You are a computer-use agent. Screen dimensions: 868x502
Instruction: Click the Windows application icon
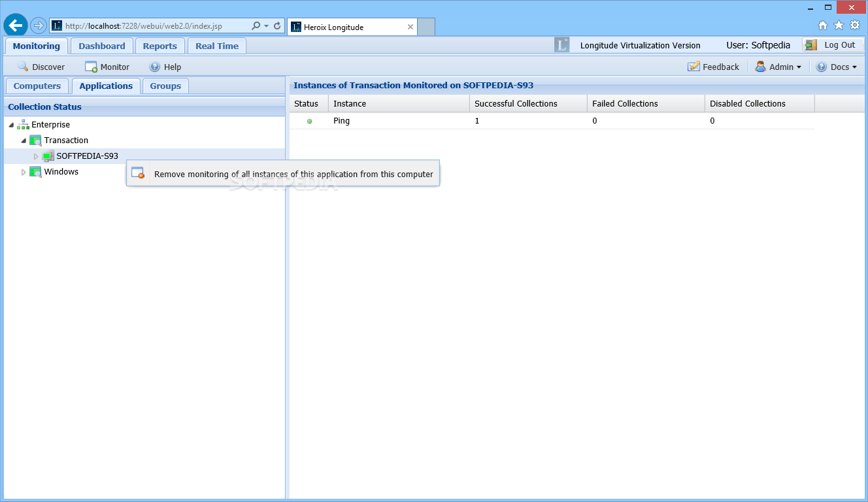[35, 172]
